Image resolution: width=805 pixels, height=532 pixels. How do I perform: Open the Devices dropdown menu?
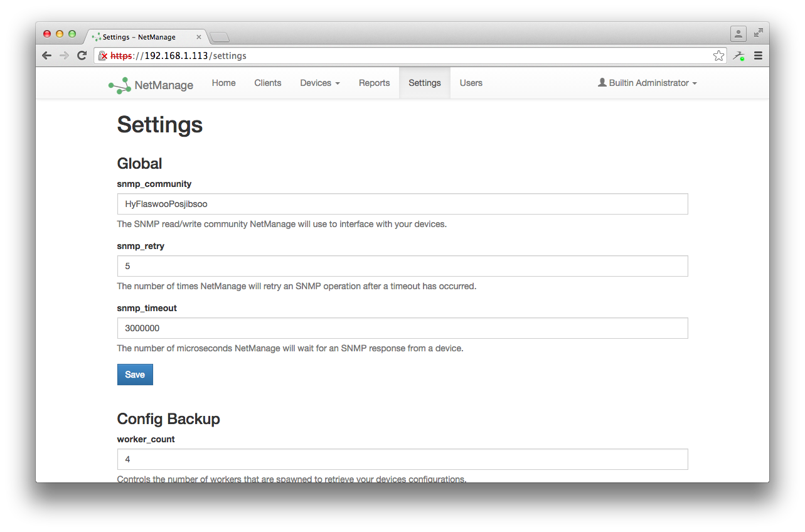point(320,83)
